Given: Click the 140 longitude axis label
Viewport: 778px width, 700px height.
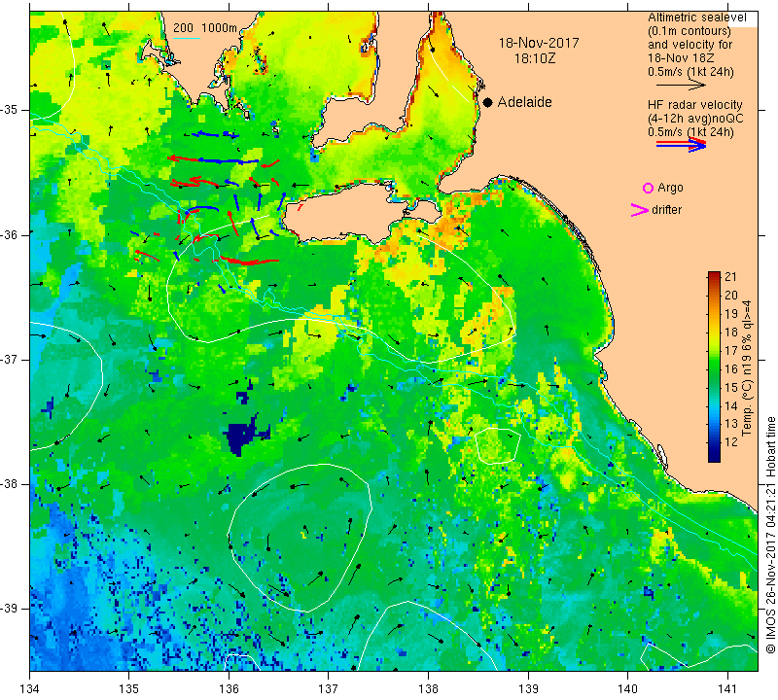Looking at the screenshot, I should (627, 689).
